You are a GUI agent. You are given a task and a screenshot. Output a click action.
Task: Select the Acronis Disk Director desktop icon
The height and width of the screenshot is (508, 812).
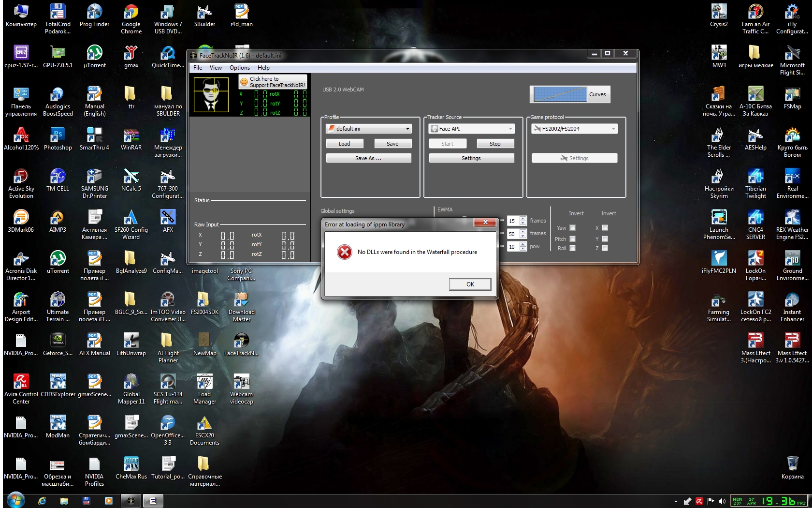[x=21, y=267]
